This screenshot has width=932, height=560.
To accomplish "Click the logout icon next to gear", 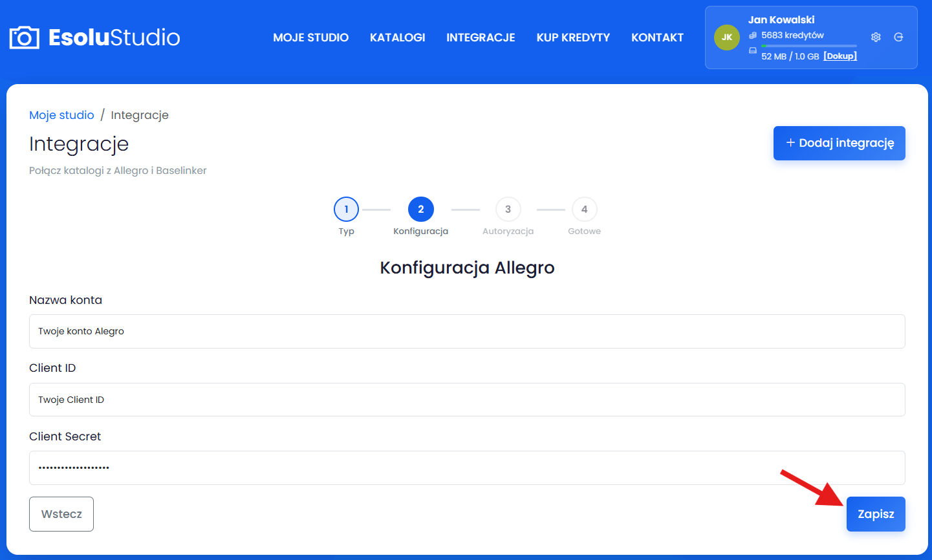I will (898, 37).
